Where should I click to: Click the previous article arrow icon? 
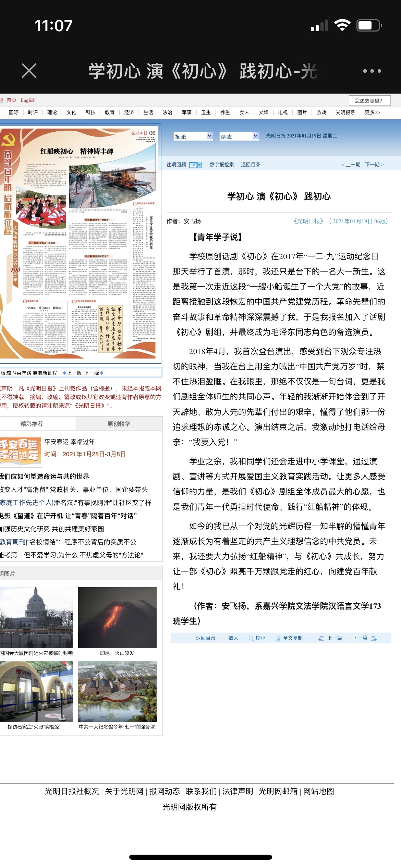point(321,638)
